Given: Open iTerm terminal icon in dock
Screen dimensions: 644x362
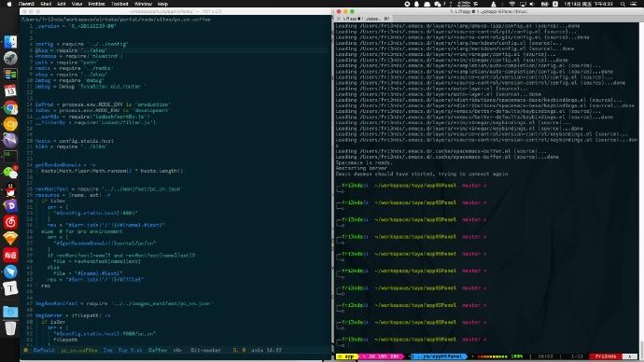Looking at the screenshot, I should 10,157.
